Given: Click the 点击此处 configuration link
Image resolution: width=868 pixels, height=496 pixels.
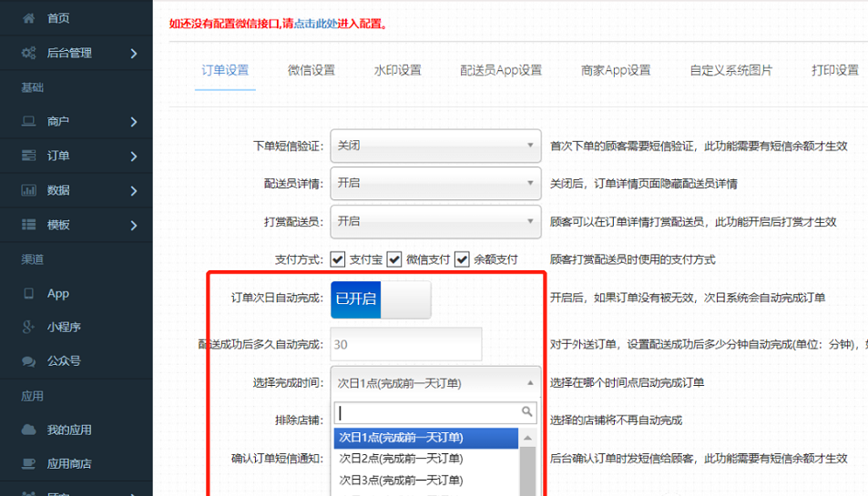Looking at the screenshot, I should pyautogui.click(x=317, y=24).
